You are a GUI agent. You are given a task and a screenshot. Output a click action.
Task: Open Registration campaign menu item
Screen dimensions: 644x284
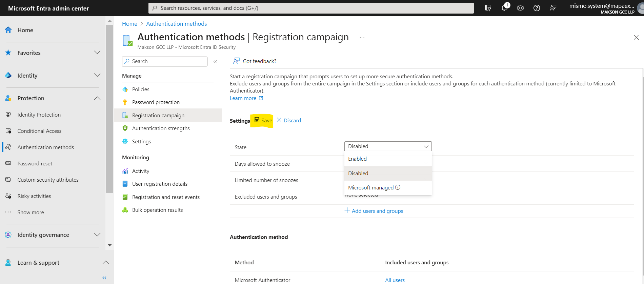pos(168,115)
